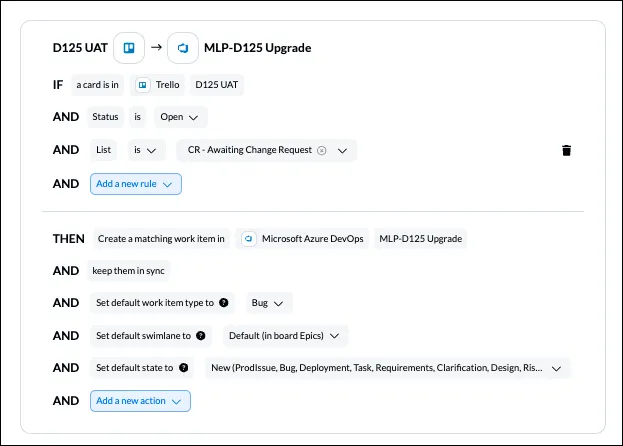Delete the List rule with trash icon
The width and height of the screenshot is (623, 446).
[x=566, y=151]
